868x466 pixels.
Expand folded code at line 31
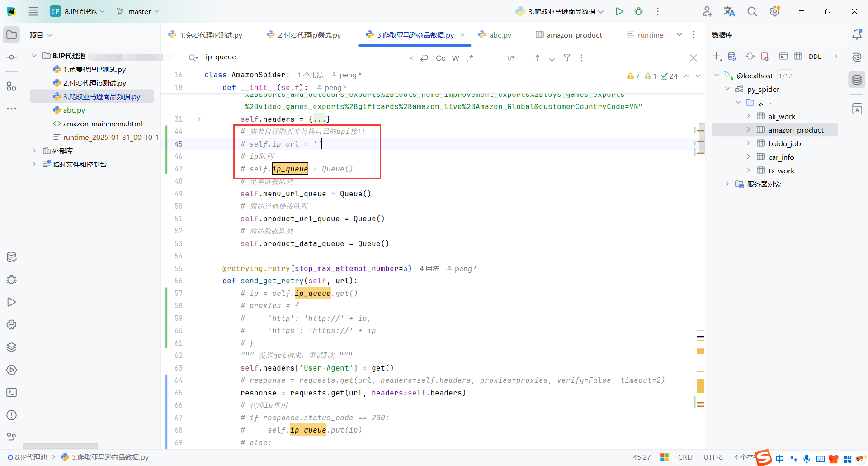tap(199, 119)
